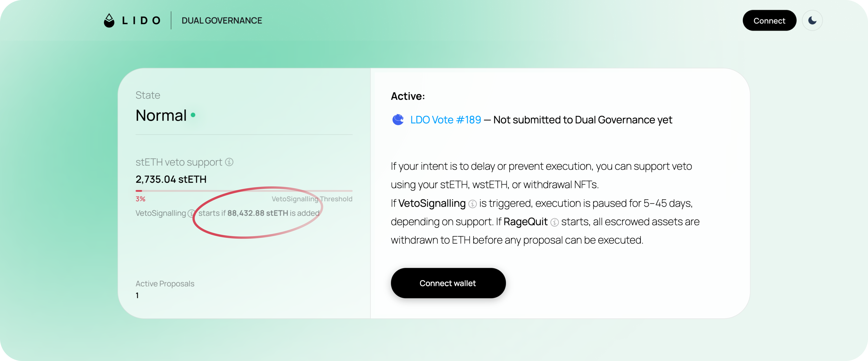
Task: Click the veto support progress bar
Action: [244, 191]
